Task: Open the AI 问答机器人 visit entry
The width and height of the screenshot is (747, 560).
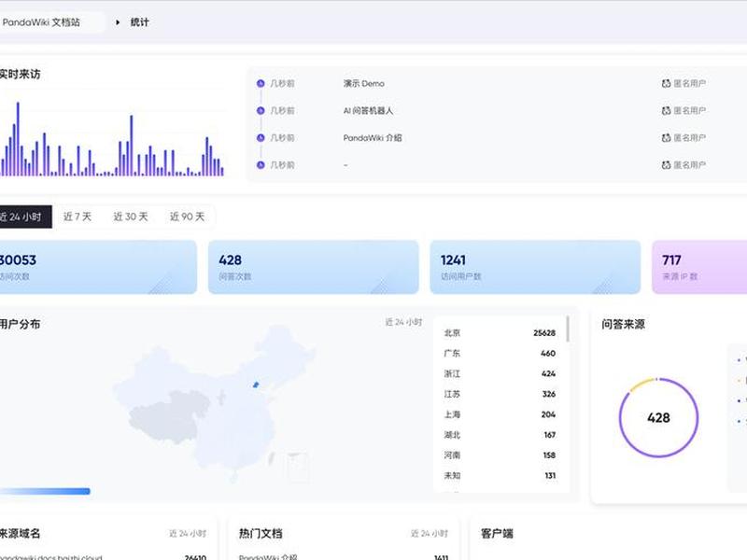Action: (x=368, y=110)
